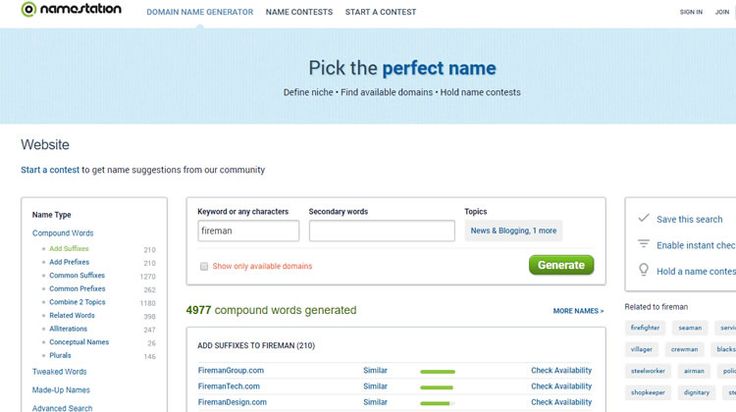Expand the Tweaked Words name type section
Viewport: 736px width, 412px height.
point(59,372)
